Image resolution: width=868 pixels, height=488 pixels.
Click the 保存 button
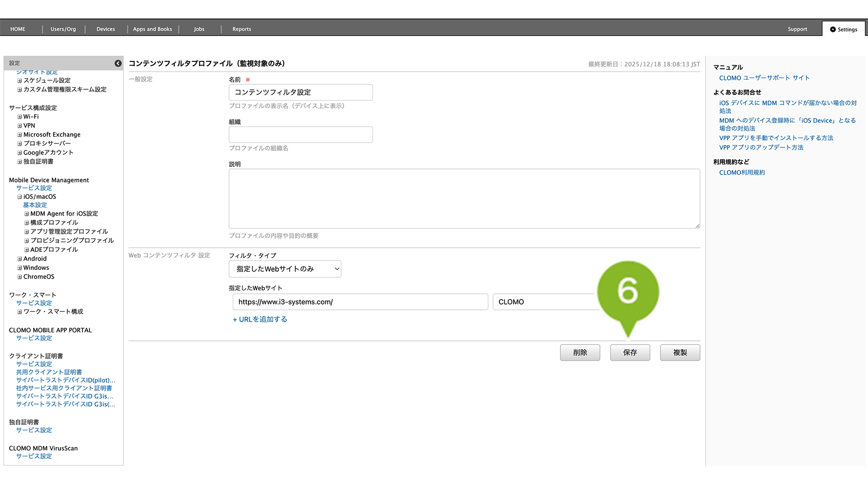pyautogui.click(x=630, y=352)
